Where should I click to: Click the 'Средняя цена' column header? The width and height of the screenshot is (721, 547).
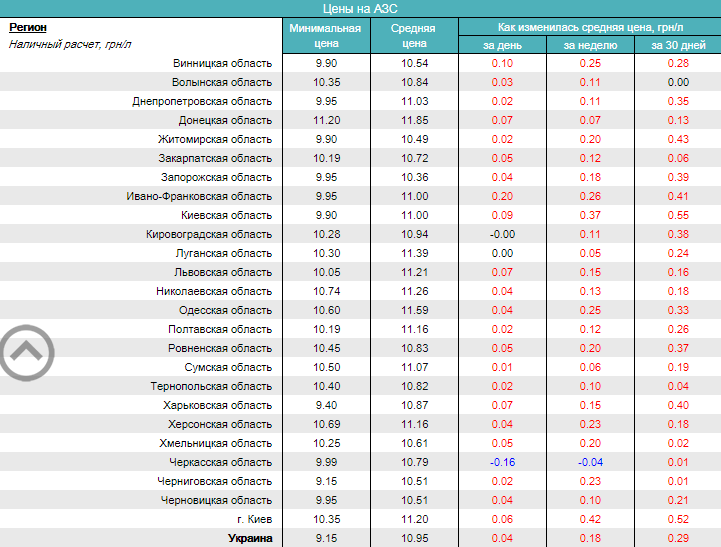(x=413, y=36)
